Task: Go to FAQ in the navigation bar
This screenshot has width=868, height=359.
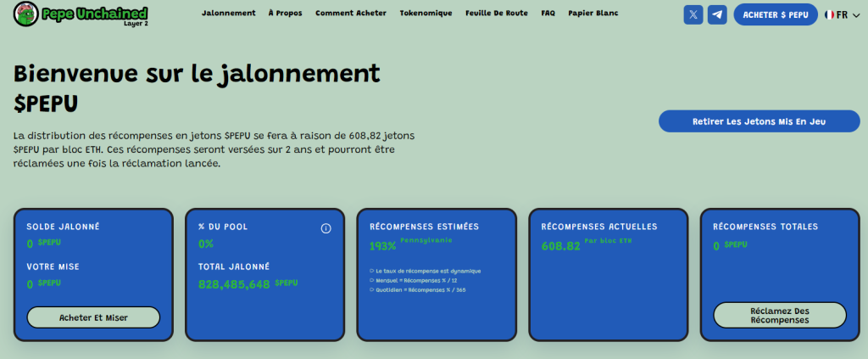Action: coord(548,14)
